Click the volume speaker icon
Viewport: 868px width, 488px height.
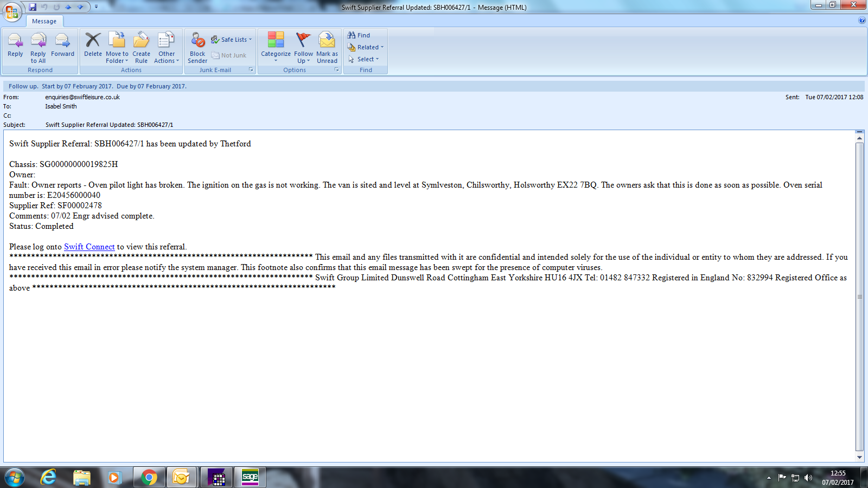pos(808,478)
